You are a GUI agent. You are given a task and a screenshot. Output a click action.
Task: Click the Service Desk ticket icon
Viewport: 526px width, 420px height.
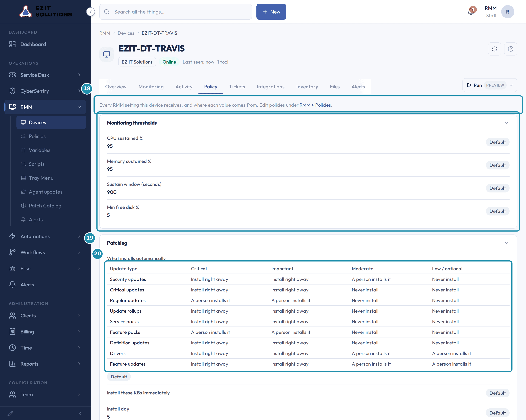pyautogui.click(x=12, y=75)
